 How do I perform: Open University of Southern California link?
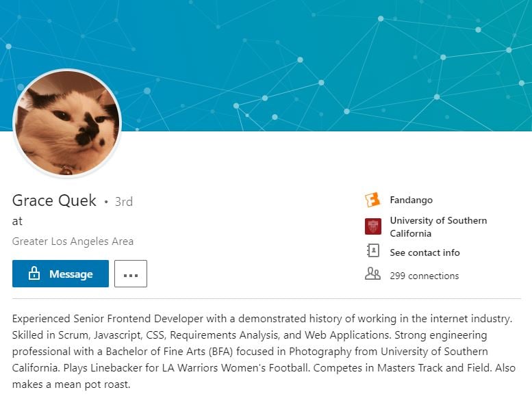[438, 226]
